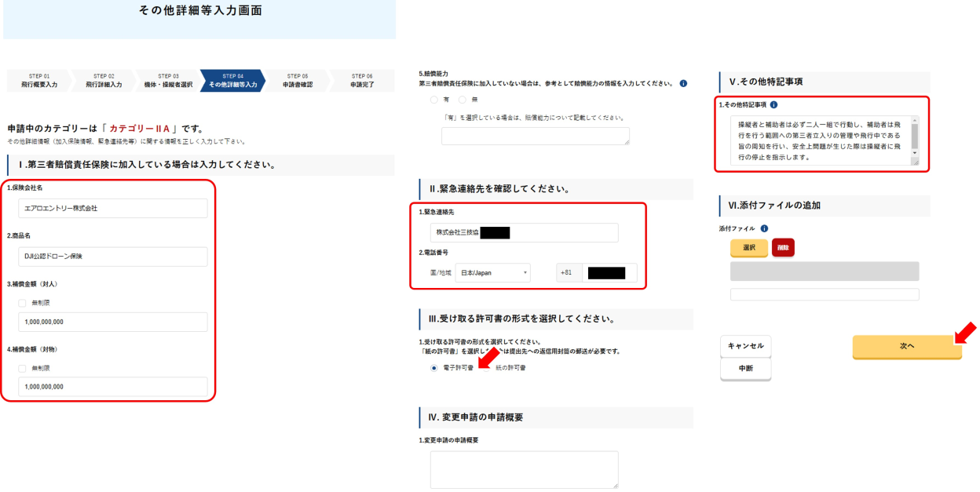
Task: Open the 国/地域 日本/Japan dropdown
Action: [x=492, y=273]
